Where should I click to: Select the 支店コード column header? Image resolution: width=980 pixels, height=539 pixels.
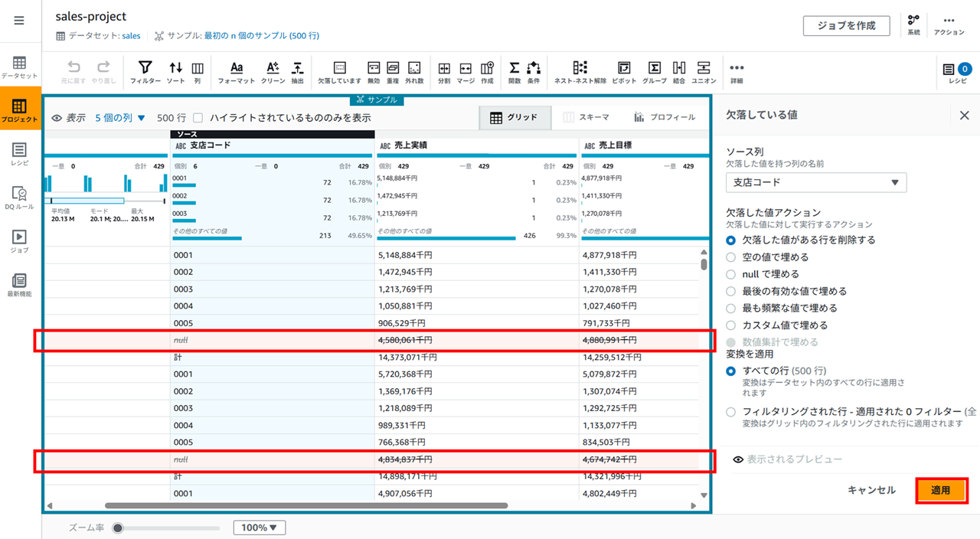(272, 145)
